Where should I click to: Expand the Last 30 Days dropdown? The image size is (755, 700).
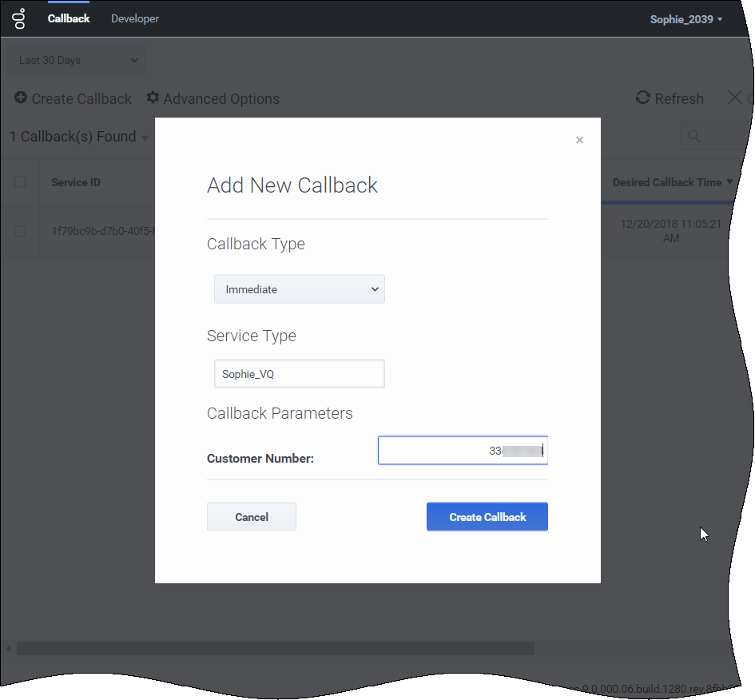click(x=76, y=60)
